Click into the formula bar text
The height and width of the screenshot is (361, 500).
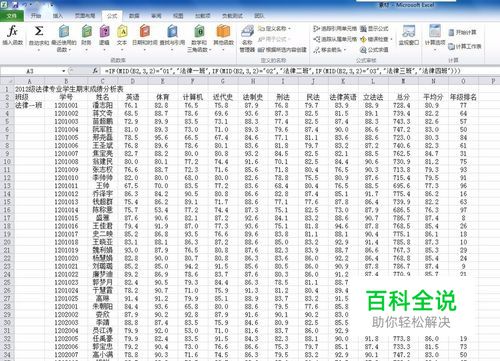(x=283, y=71)
